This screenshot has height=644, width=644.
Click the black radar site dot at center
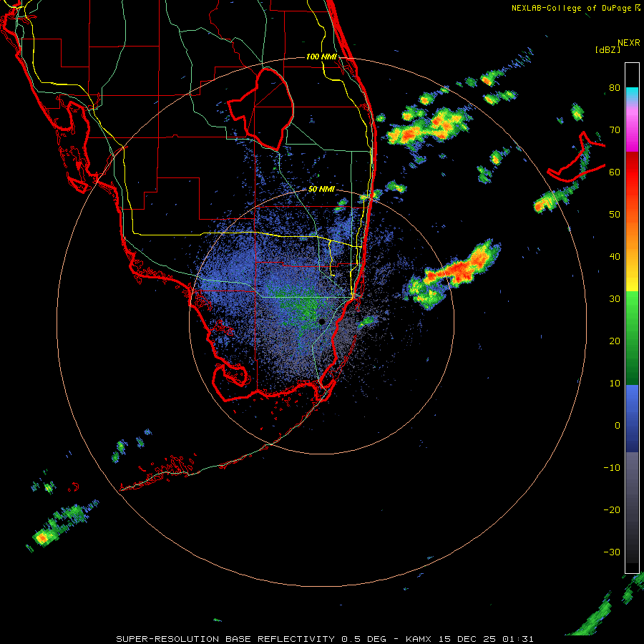(x=322, y=321)
